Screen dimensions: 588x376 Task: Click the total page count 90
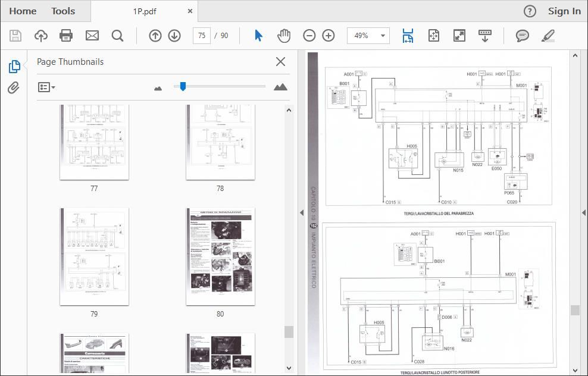pos(224,36)
